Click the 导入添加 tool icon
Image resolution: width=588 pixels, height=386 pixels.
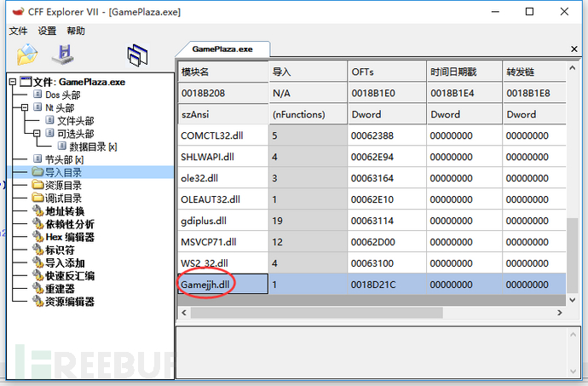37,262
